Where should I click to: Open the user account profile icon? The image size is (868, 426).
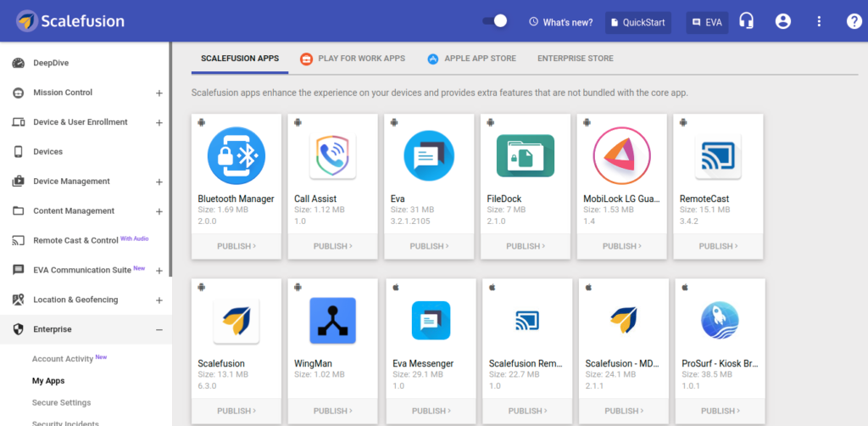(782, 21)
